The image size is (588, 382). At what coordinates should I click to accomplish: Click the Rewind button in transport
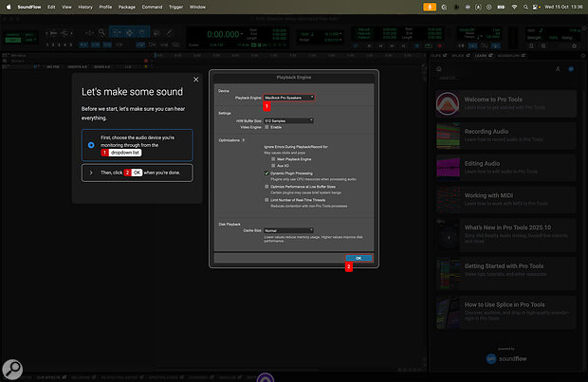[380, 45]
